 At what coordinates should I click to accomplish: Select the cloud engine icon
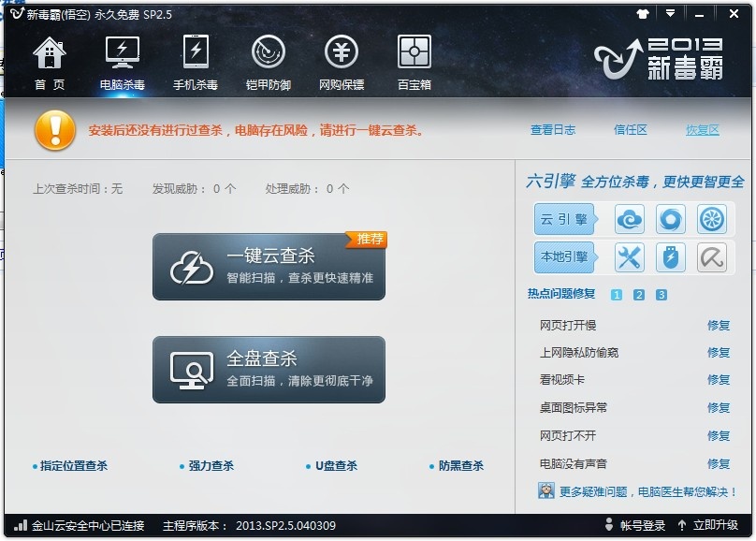click(628, 219)
